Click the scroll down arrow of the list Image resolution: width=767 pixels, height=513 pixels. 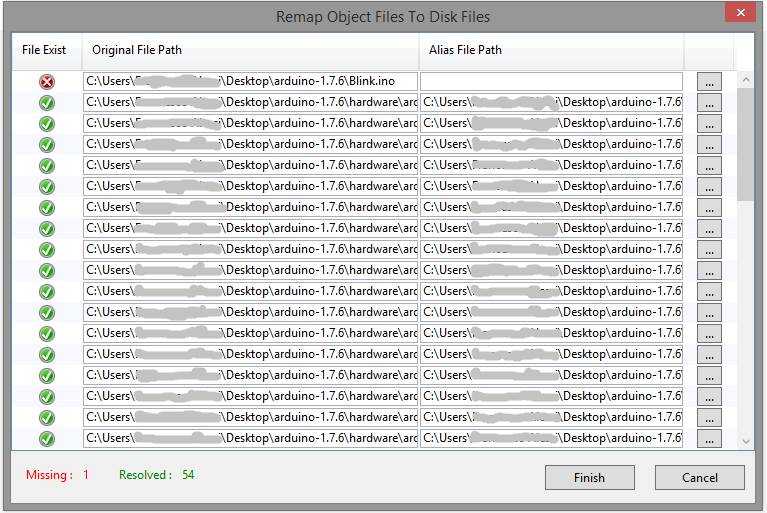745,441
